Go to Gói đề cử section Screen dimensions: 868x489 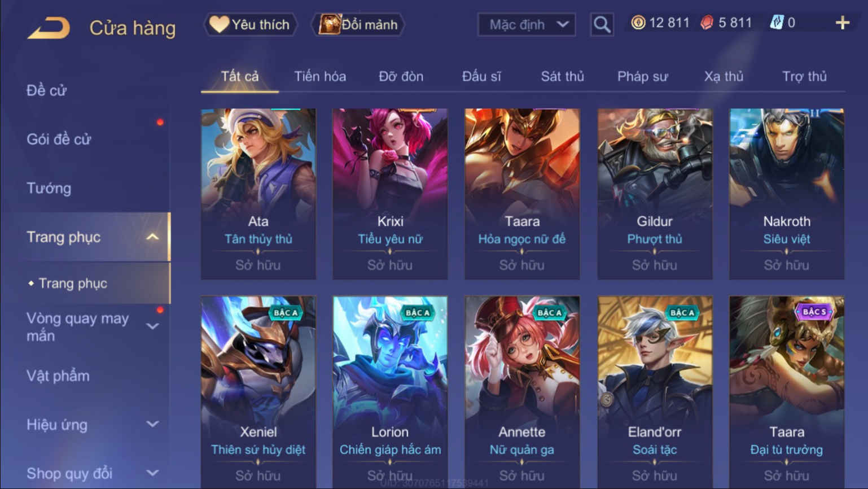point(59,139)
